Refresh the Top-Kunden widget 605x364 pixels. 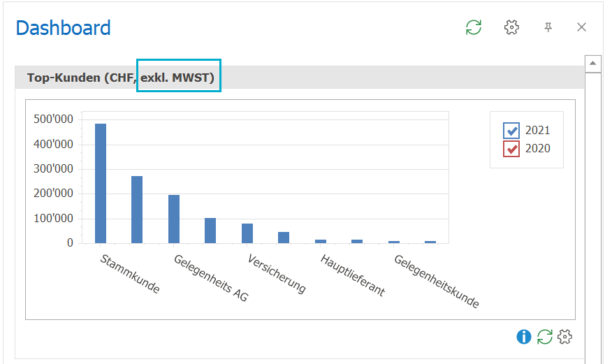[545, 337]
